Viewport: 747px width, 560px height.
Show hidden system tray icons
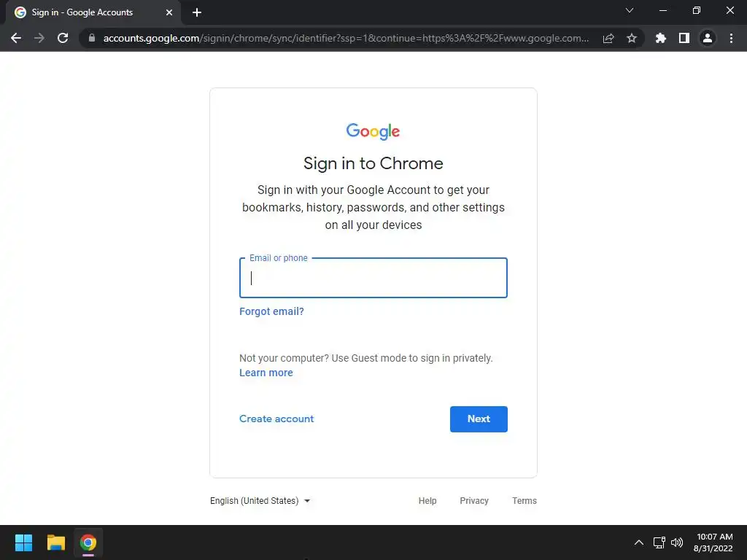pyautogui.click(x=639, y=542)
